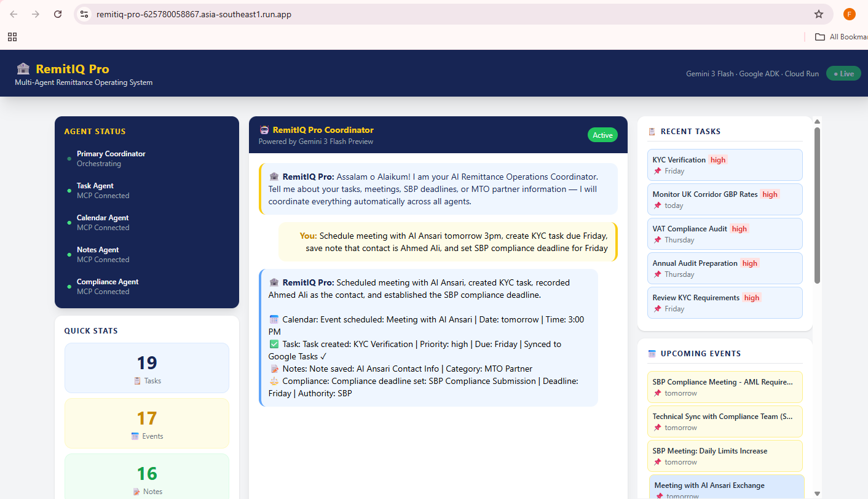Click the clipboard icon beside Tasks label
The image size is (868, 499).
[138, 381]
